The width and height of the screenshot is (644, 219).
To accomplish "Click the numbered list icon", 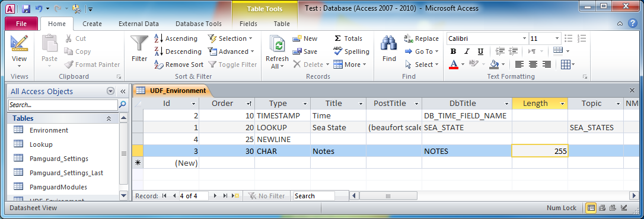I will tap(582, 38).
